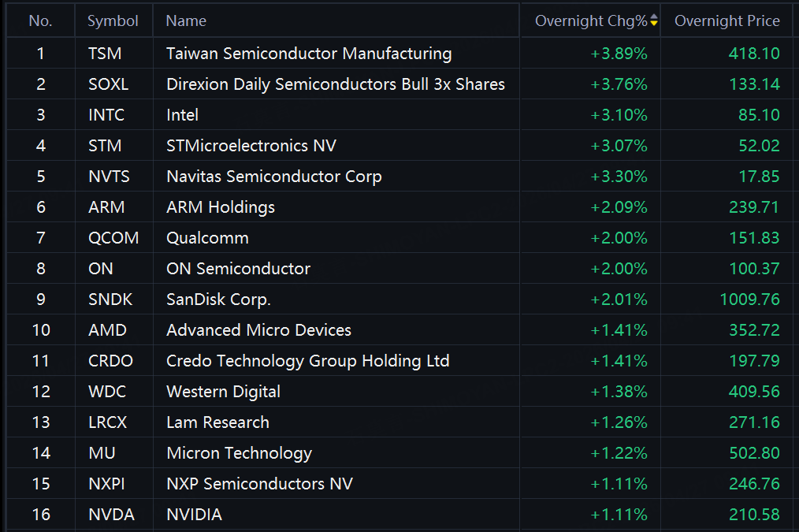Click the ARM ticker symbol
Image resolution: width=799 pixels, height=532 pixels.
pyautogui.click(x=106, y=207)
